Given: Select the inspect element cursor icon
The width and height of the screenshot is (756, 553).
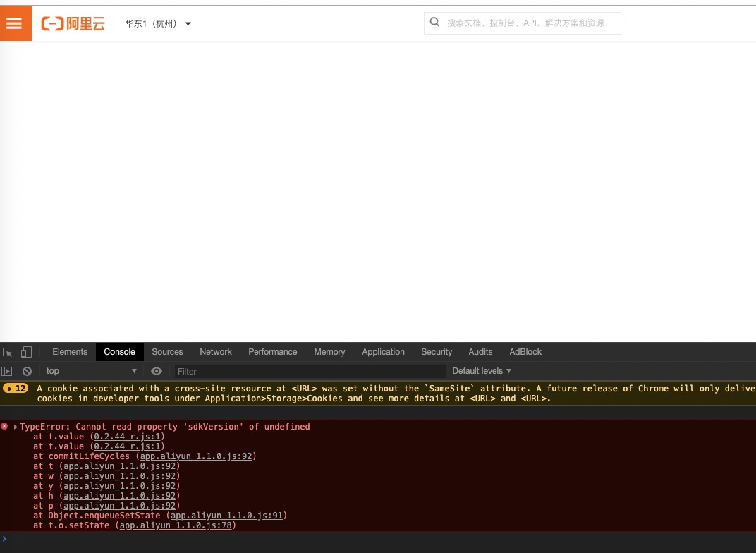Looking at the screenshot, I should pos(8,351).
